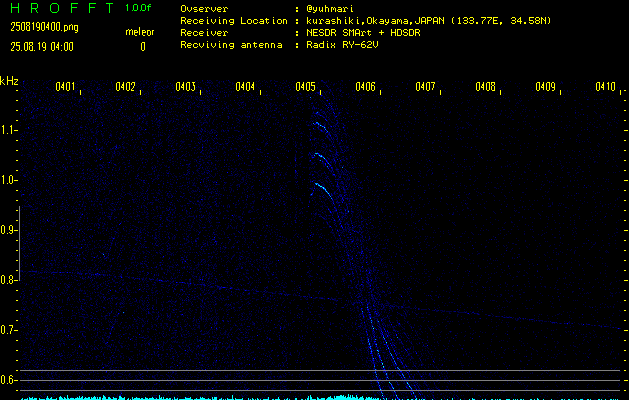The width and height of the screenshot is (629, 400).
Task: Click the 0.6 kHz axis label
Action: coord(7,380)
